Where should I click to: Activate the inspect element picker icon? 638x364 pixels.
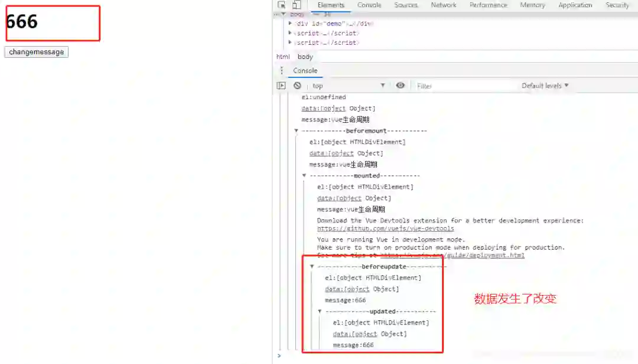click(x=281, y=5)
